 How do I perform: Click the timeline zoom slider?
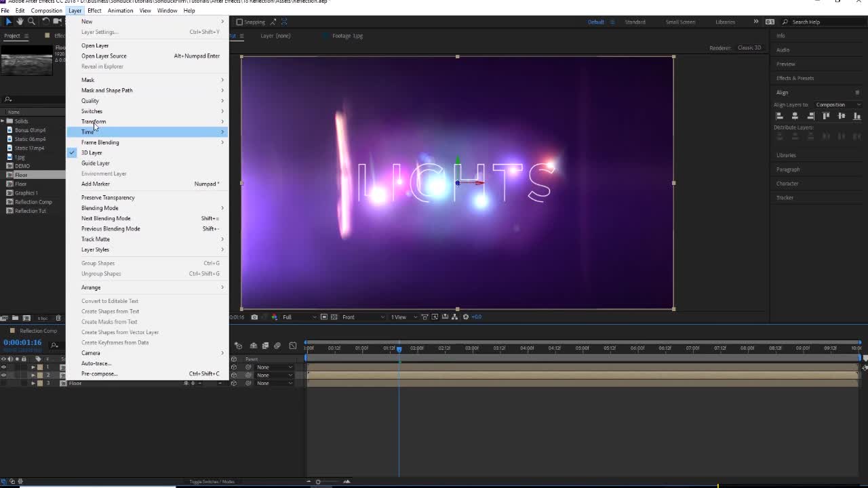(327, 482)
